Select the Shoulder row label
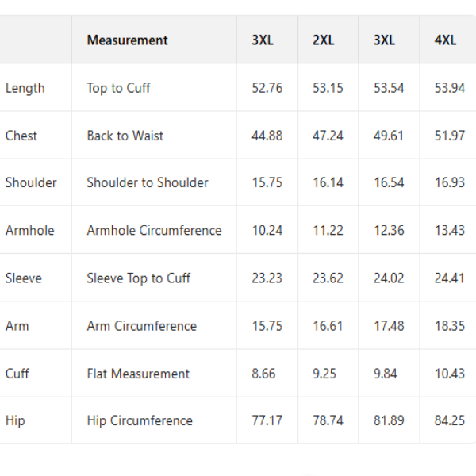476x476 pixels. point(31,182)
